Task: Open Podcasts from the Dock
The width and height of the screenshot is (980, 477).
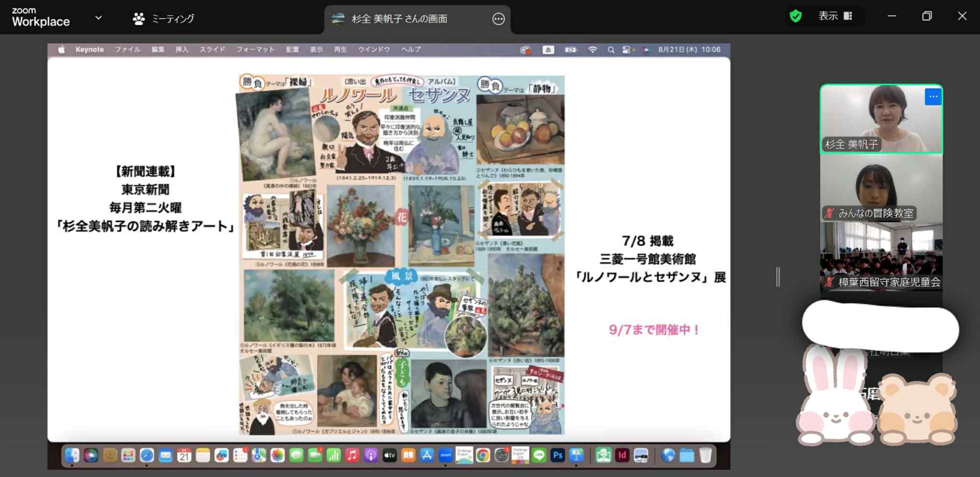Action: point(370,455)
